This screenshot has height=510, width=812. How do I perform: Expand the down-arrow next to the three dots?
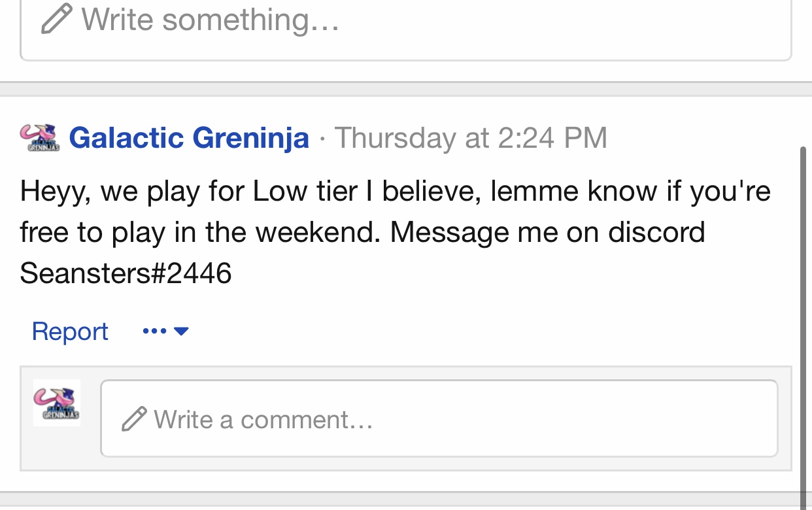(x=181, y=331)
